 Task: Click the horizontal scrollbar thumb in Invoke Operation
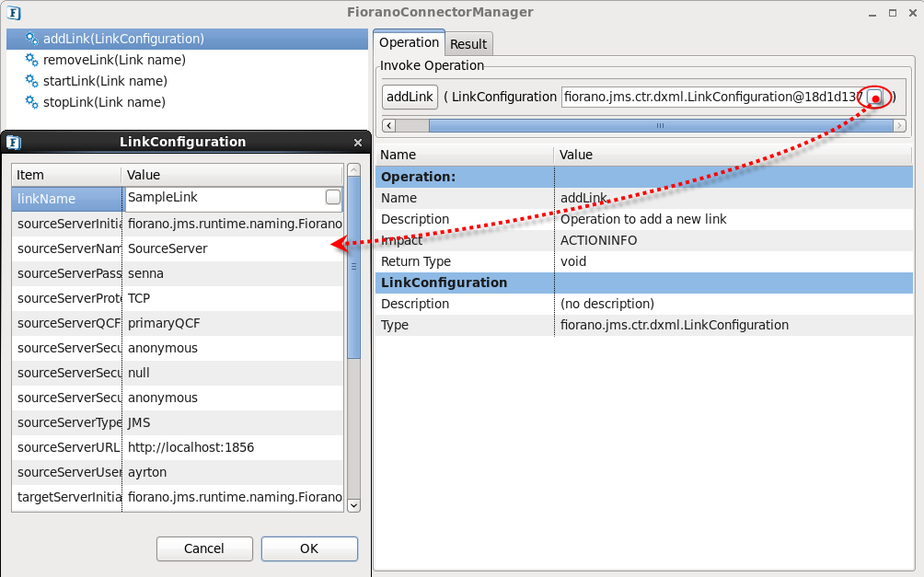coord(661,125)
